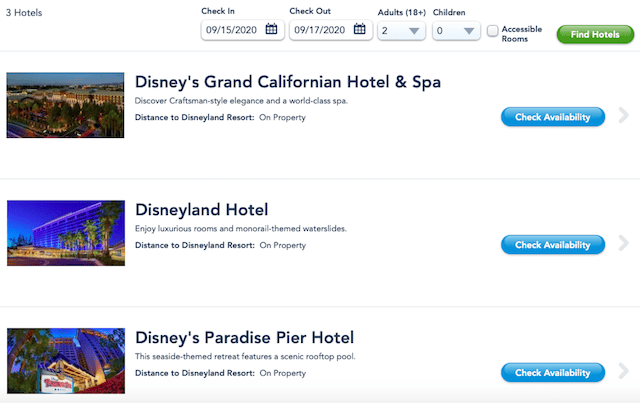Click the arrow chevron beside Grand Californian
Image resolution: width=640 pixels, height=403 pixels.
(623, 115)
